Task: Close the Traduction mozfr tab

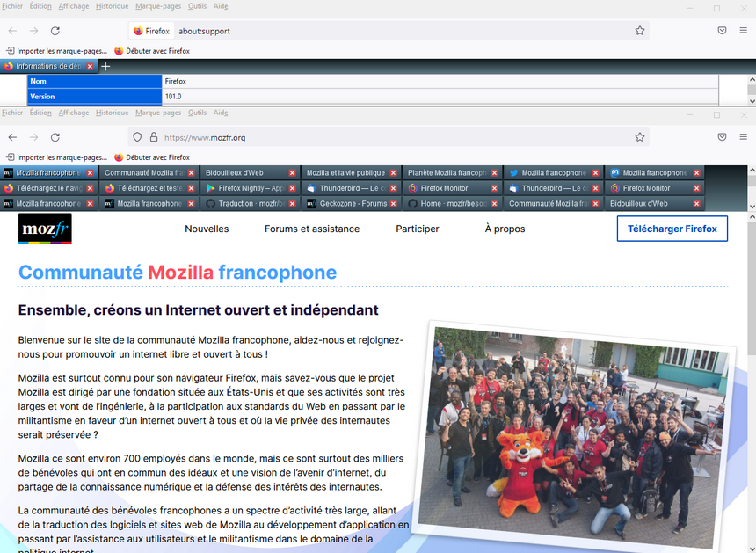Action: (x=292, y=204)
